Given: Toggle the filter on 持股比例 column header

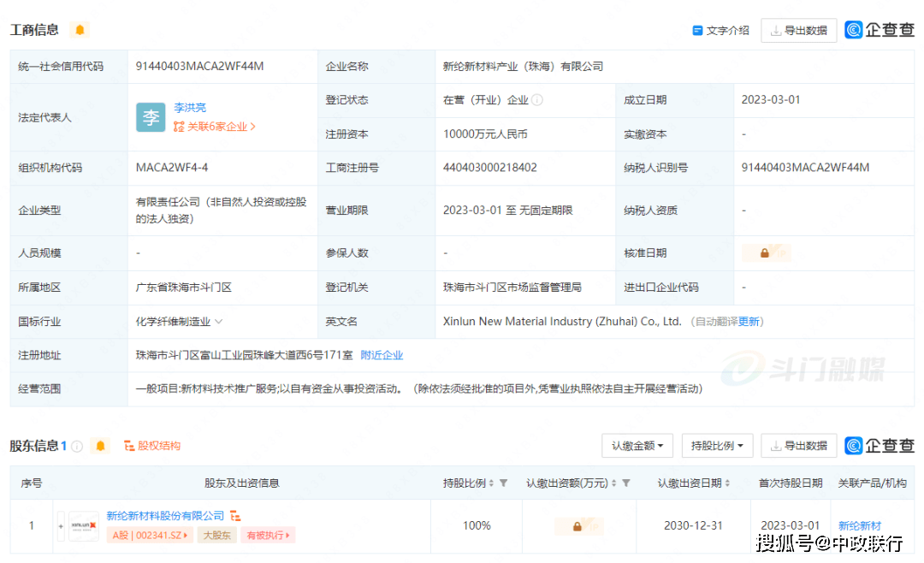Looking at the screenshot, I should pos(503,483).
